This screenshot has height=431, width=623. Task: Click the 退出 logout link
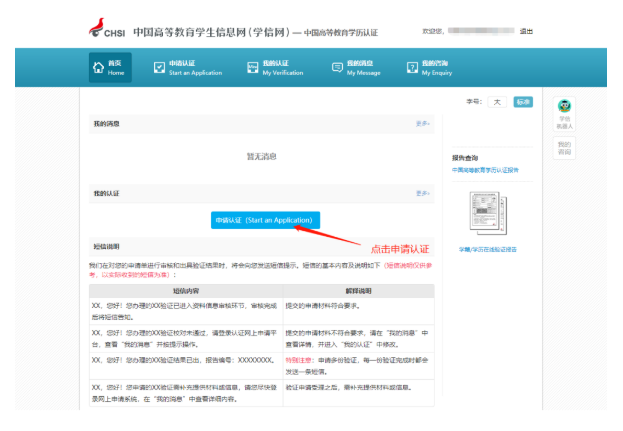[x=526, y=31]
